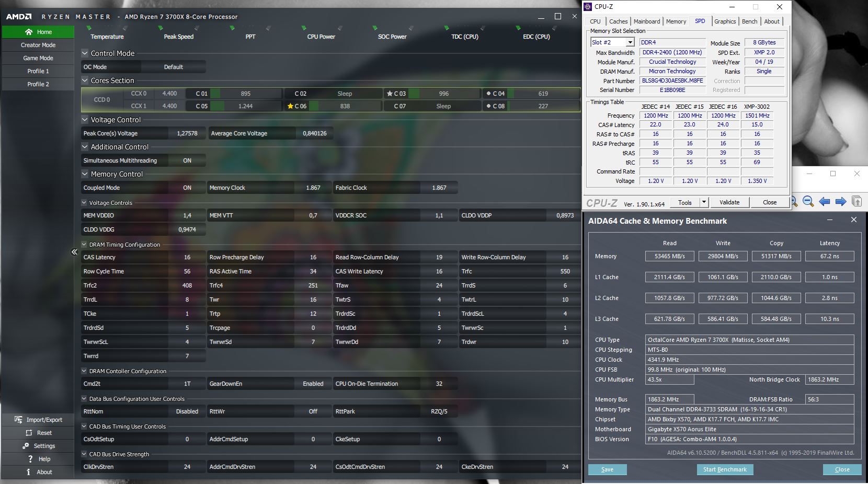The image size is (868, 484).
Task: Select Creator Mode in Ryzen Master sidebar
Action: tap(38, 45)
